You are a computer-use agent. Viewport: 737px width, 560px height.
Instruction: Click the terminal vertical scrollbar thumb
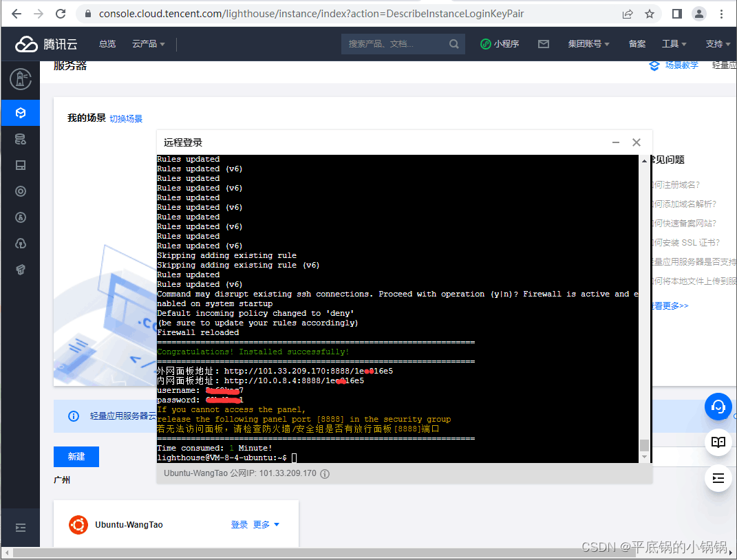point(644,445)
